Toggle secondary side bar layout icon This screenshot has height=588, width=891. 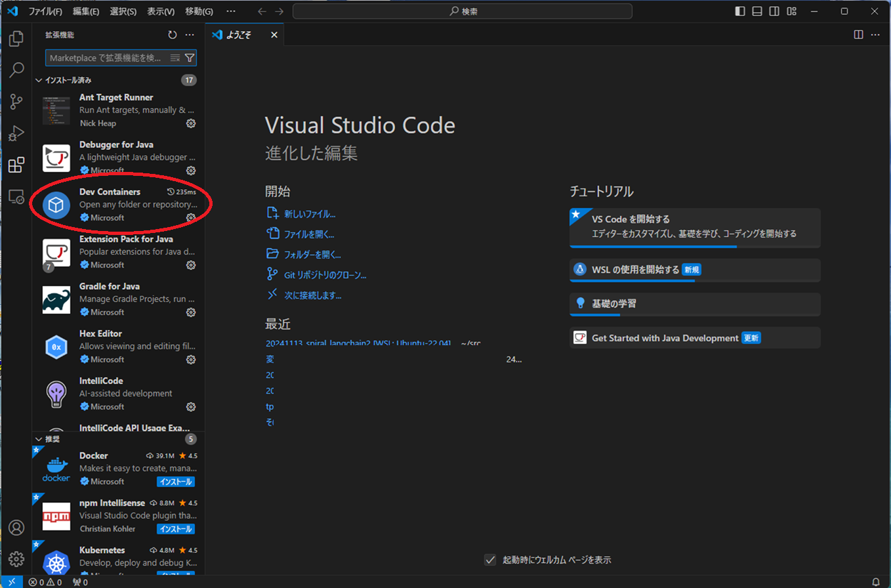(x=774, y=11)
